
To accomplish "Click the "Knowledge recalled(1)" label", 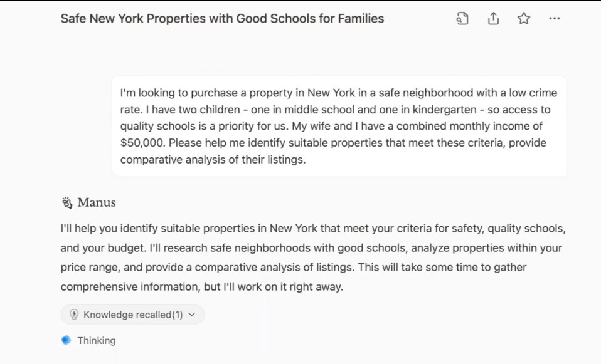I will [x=133, y=315].
